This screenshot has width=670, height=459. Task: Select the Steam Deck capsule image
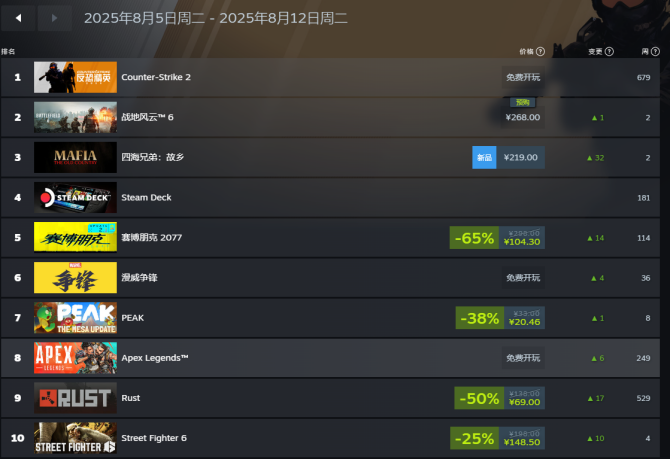(x=75, y=197)
